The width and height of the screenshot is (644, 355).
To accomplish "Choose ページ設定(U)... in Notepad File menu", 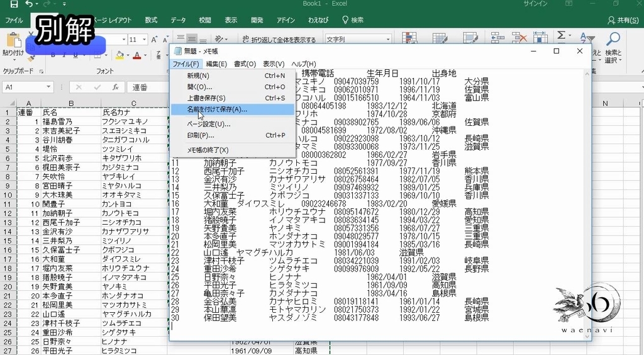I will (x=233, y=124).
